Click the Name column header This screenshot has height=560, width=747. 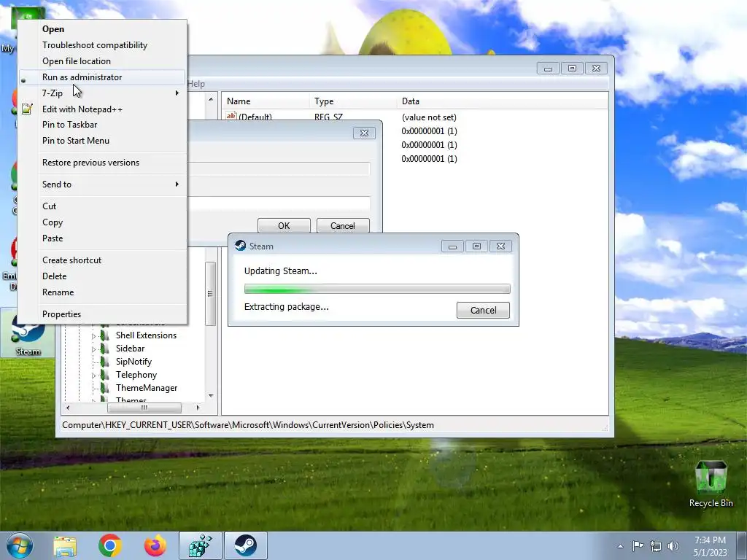click(266, 101)
